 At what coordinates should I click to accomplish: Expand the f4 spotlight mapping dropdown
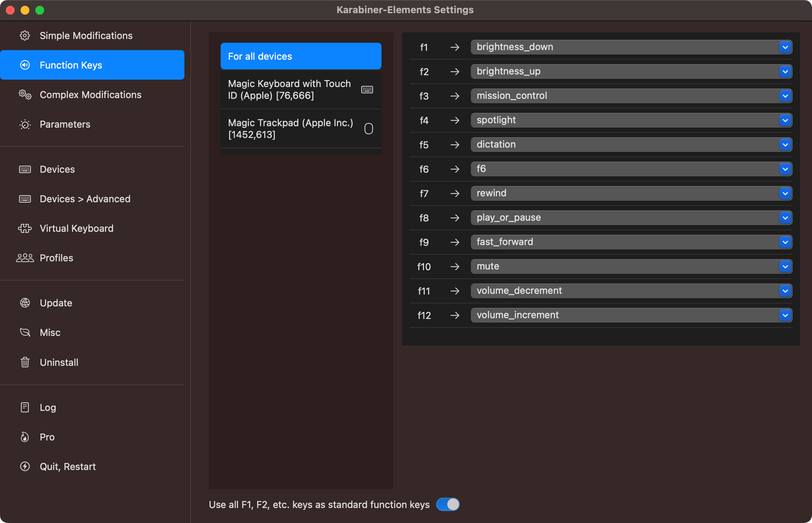tap(631, 120)
